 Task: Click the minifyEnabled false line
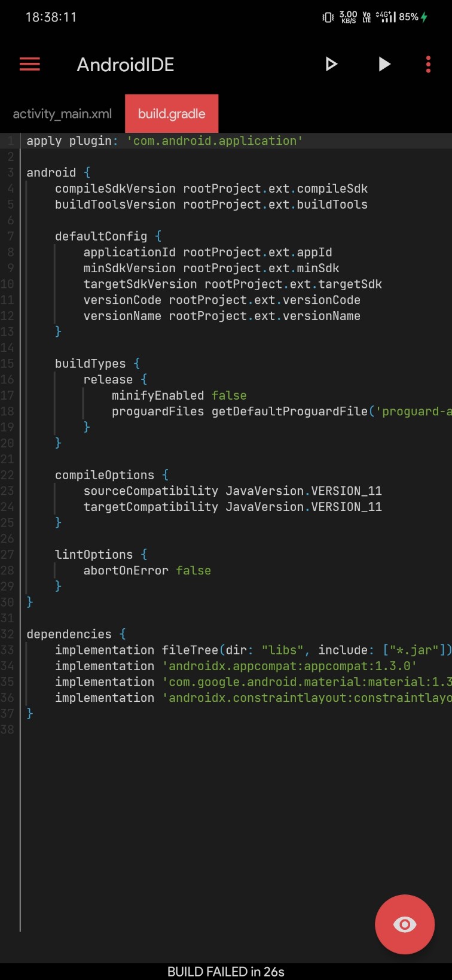tap(179, 395)
